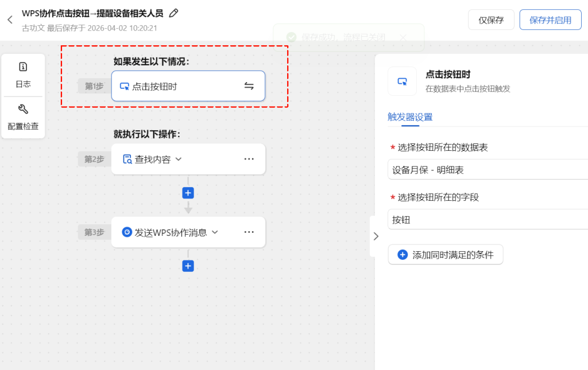Click the 选择按钮所在的字段 label
Screen dimensions: 588x370
[x=438, y=197]
